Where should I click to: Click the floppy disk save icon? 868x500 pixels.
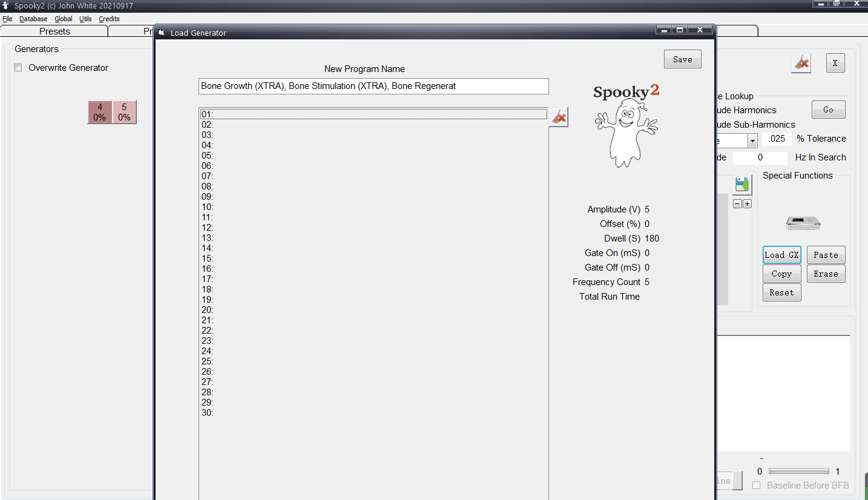coord(741,185)
